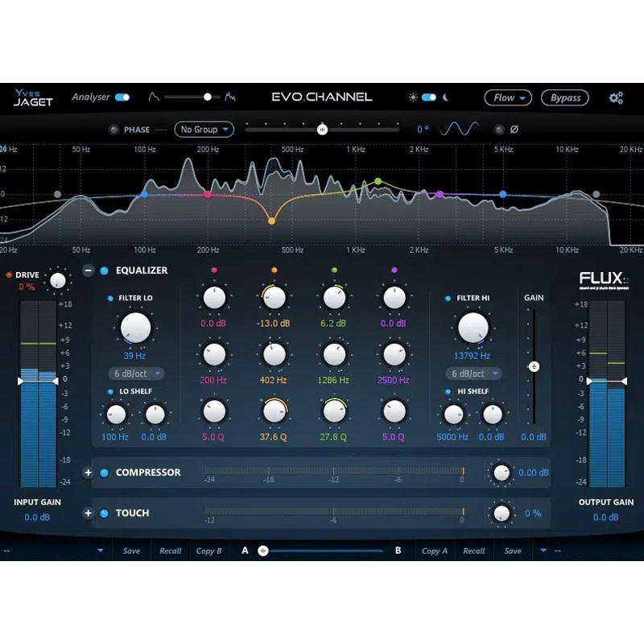
Task: Toggle the Hi Shelf enable dot
Action: pos(448,392)
